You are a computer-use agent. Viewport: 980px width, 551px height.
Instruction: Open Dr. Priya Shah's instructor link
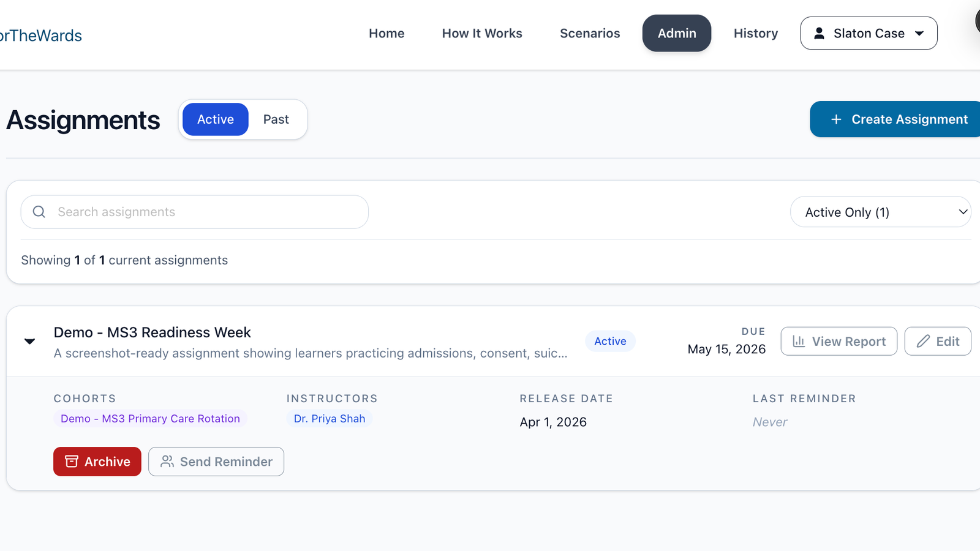click(330, 418)
